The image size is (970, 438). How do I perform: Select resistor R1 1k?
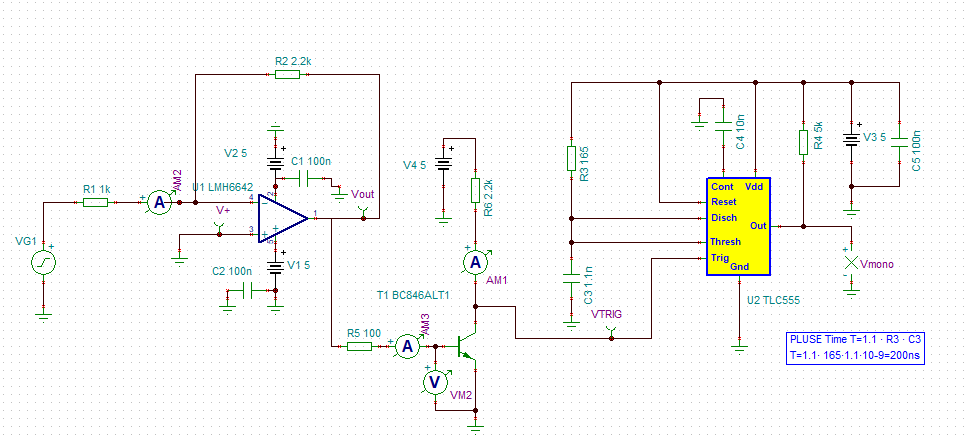pos(95,202)
